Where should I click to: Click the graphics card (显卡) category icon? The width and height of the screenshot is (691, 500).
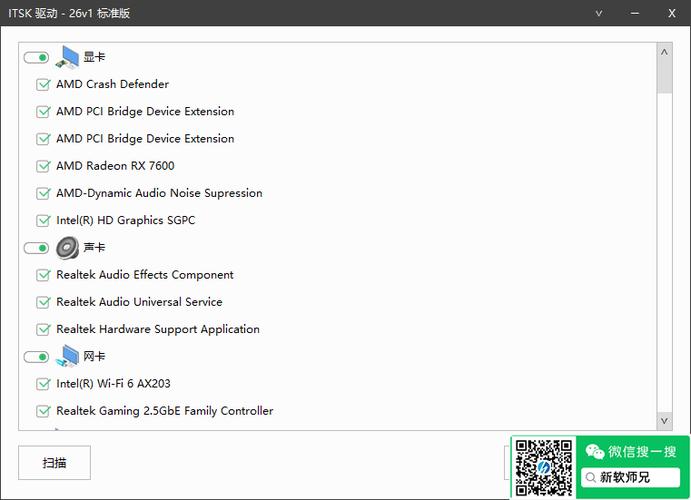[x=67, y=57]
